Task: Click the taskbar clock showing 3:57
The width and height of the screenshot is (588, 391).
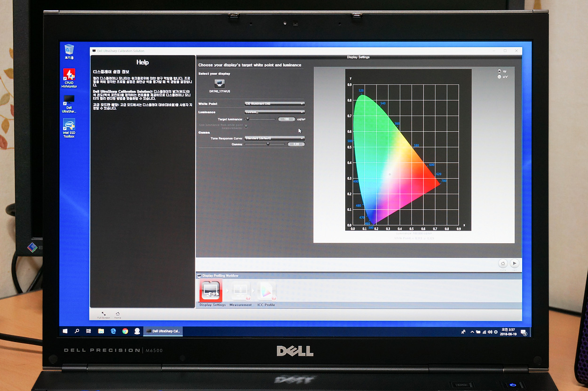Action: click(x=508, y=332)
